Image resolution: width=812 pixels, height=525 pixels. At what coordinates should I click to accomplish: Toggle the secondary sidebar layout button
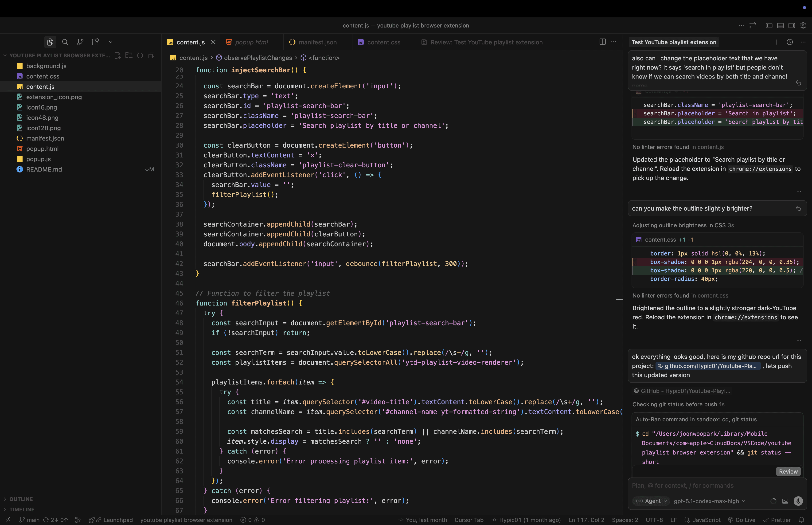792,26
